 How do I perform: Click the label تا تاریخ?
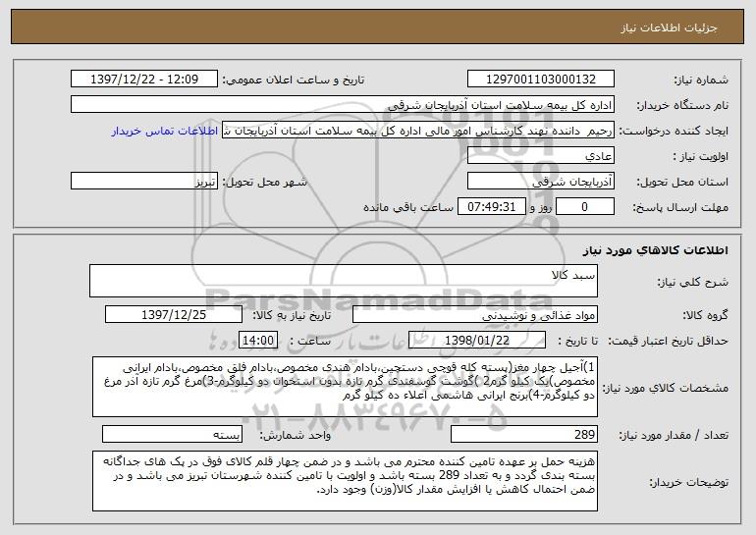coord(577,341)
